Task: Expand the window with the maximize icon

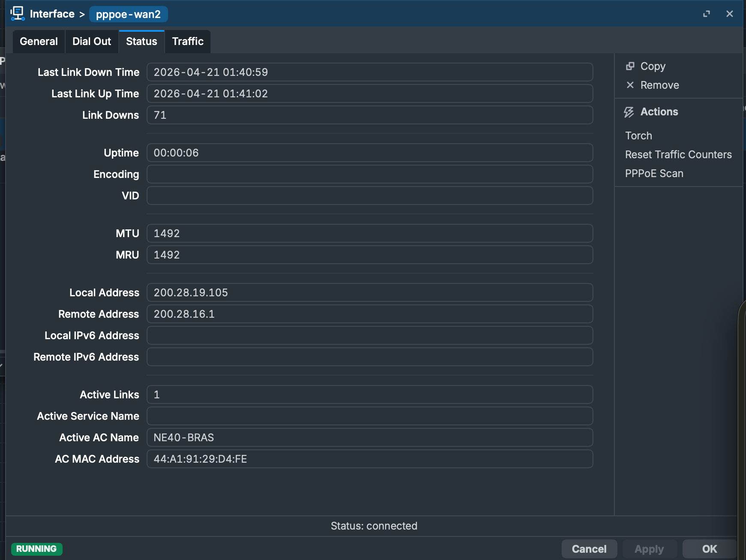Action: coord(707,14)
